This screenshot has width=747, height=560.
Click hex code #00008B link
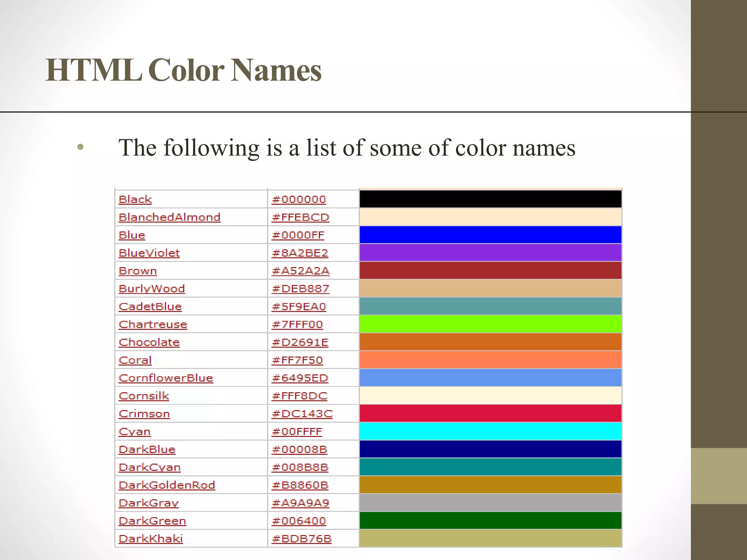[x=299, y=450]
